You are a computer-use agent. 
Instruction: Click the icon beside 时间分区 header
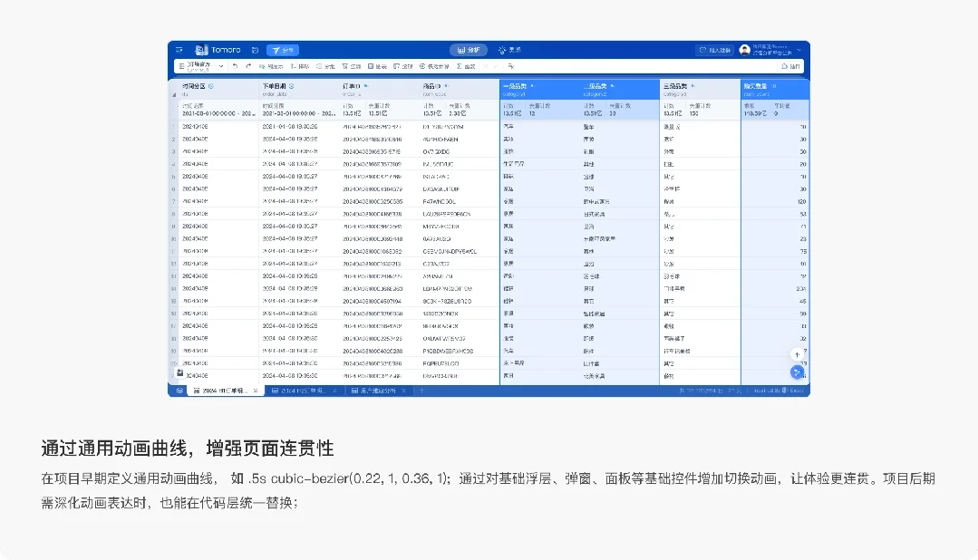point(211,86)
